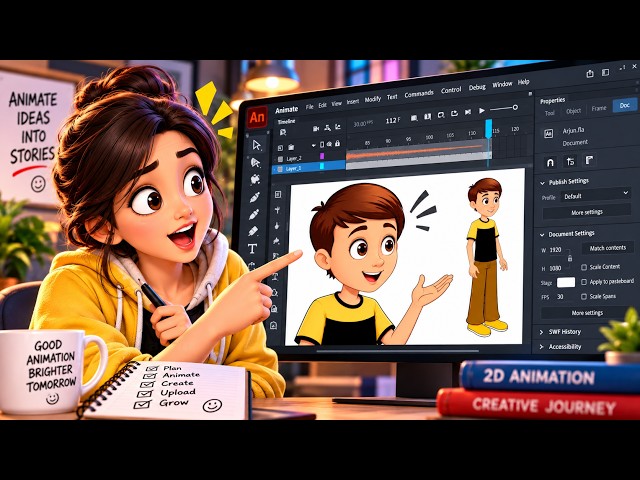Click the insert keyframe icon after 112 F

(x=414, y=118)
